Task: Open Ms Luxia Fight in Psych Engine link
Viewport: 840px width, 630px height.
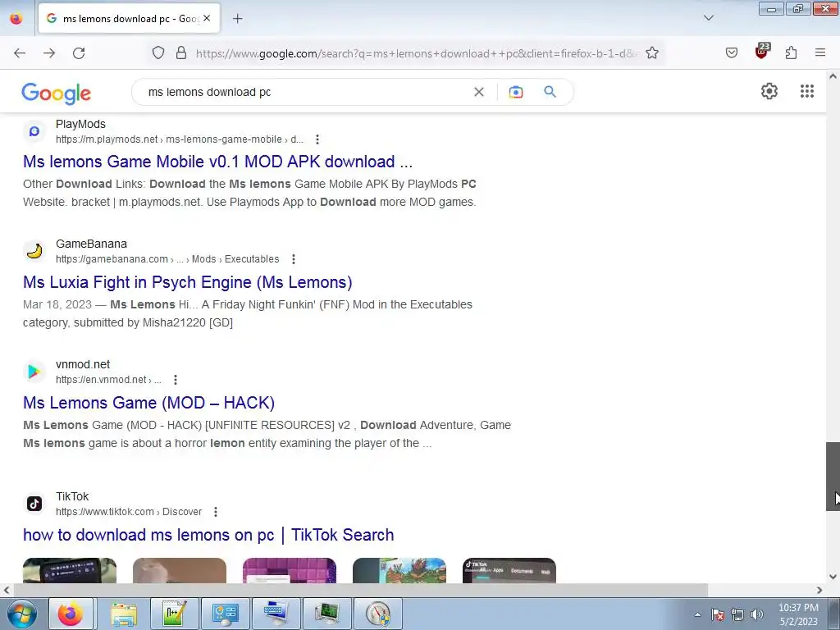Action: tap(188, 282)
